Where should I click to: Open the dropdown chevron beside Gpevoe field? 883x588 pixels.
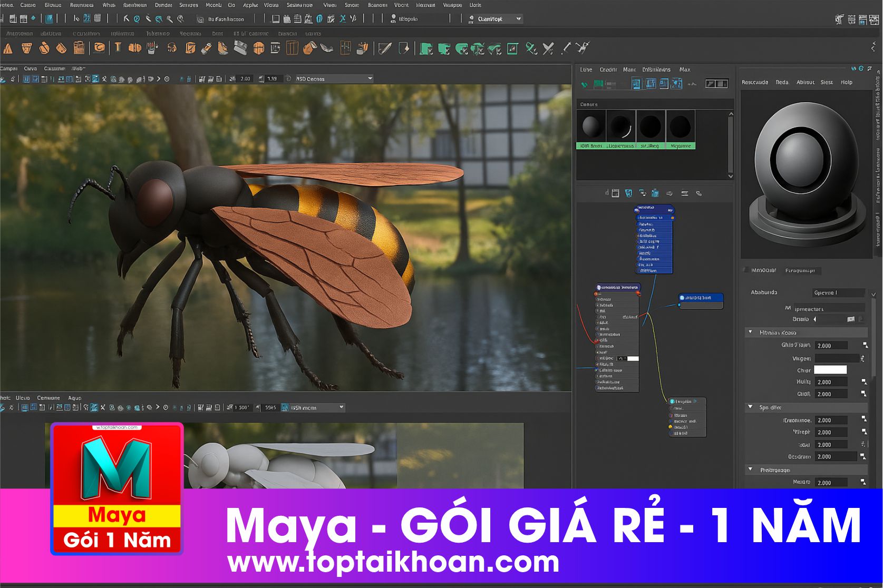(x=873, y=294)
